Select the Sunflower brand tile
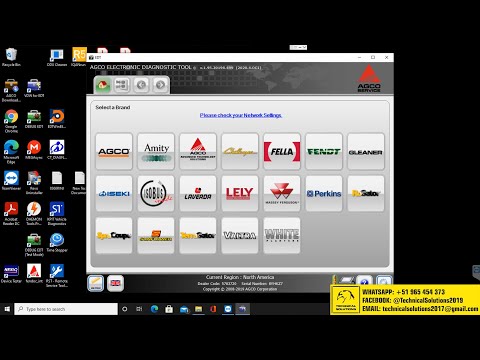Screen dimensions: 480x360 [156, 235]
